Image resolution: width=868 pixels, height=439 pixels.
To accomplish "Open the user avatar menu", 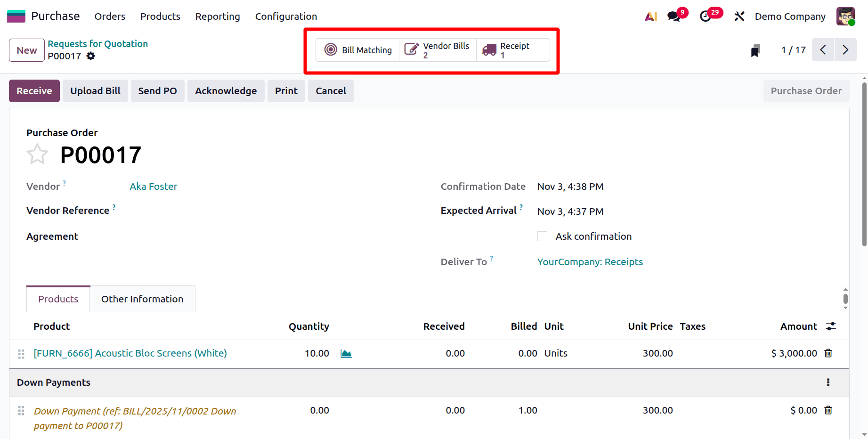I will tap(846, 16).
